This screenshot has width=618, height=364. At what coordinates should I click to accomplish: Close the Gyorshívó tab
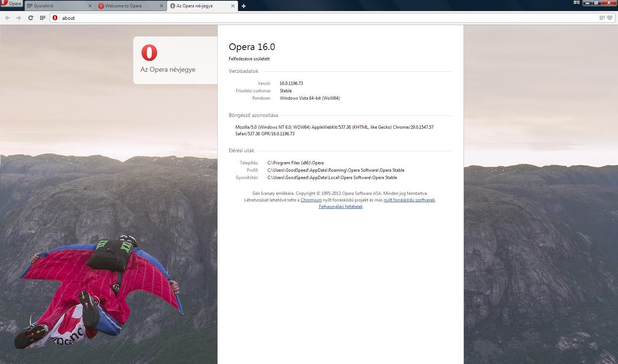pos(90,6)
